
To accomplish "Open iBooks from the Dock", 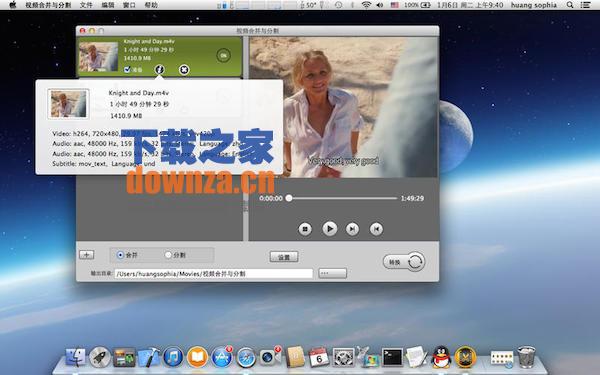I will tap(197, 357).
